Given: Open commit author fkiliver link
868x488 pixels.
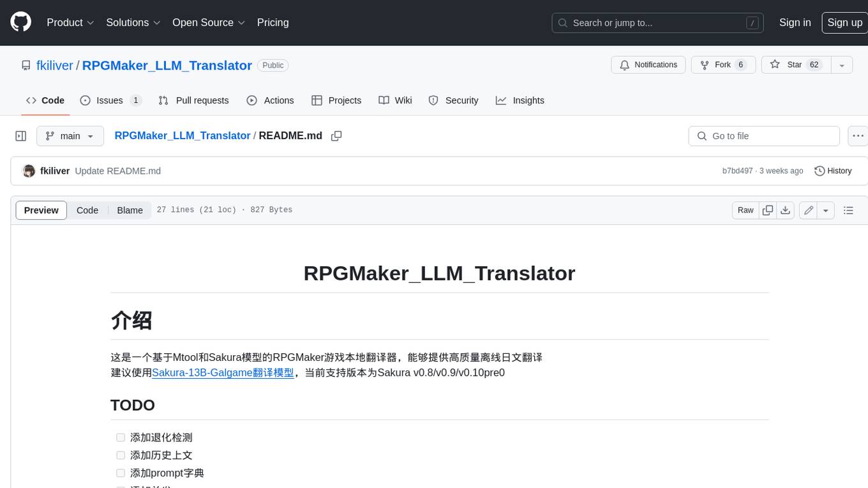Looking at the screenshot, I should pyautogui.click(x=55, y=171).
